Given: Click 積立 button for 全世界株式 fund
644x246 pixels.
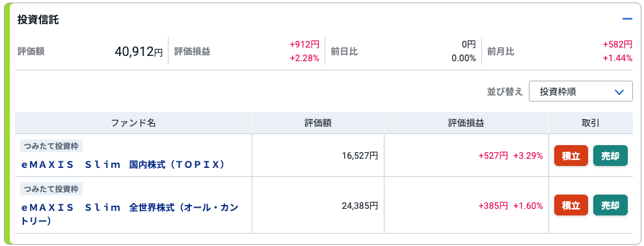Looking at the screenshot, I should click(x=571, y=205).
